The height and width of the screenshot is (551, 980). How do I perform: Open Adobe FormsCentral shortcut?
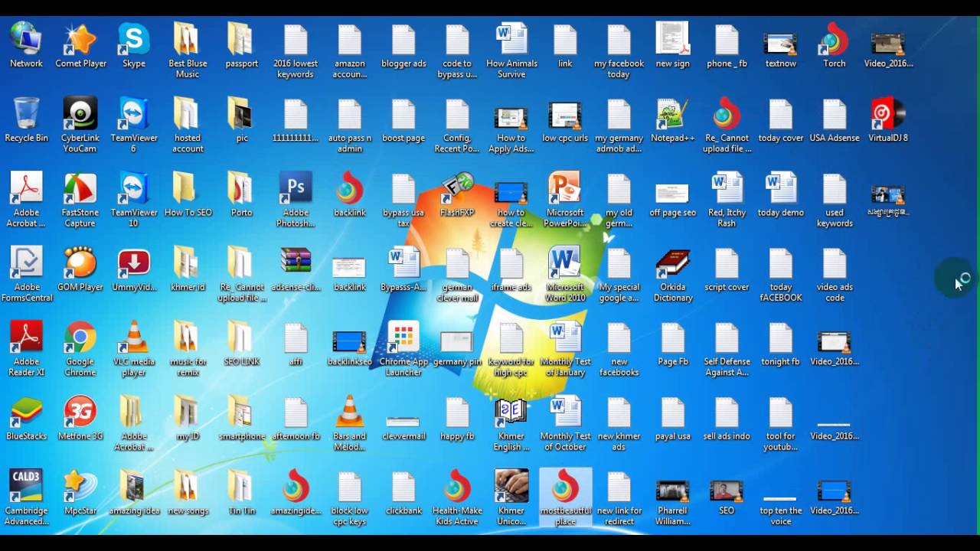pos(26,275)
